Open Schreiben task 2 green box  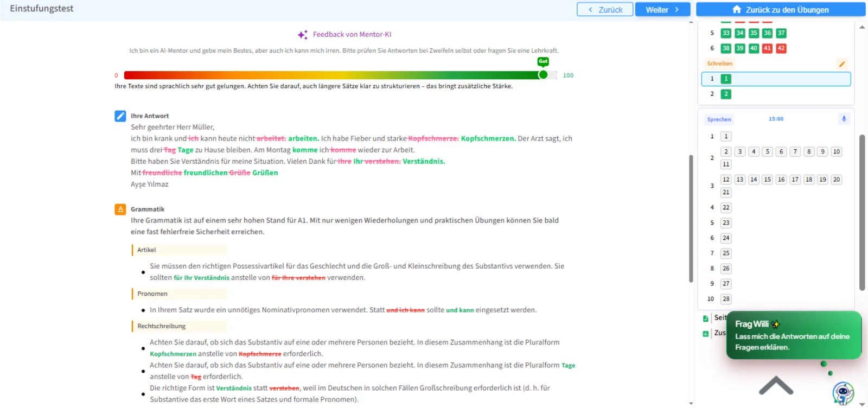click(726, 94)
